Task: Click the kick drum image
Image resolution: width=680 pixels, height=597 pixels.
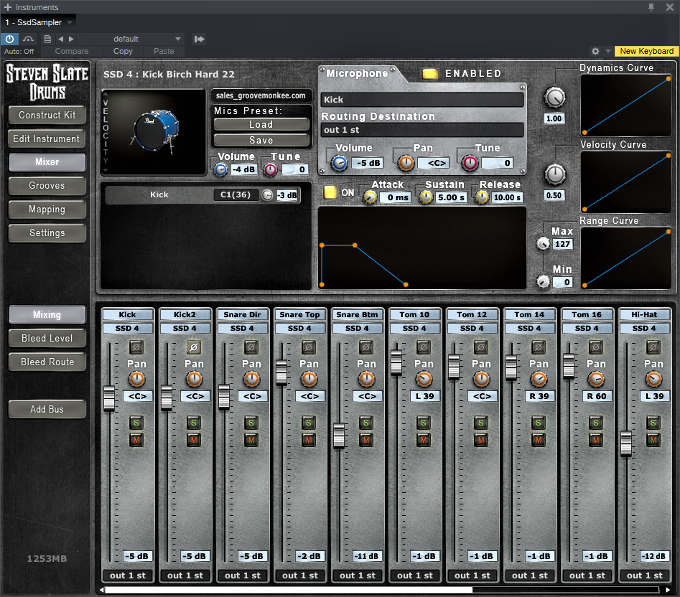Action: tap(156, 131)
